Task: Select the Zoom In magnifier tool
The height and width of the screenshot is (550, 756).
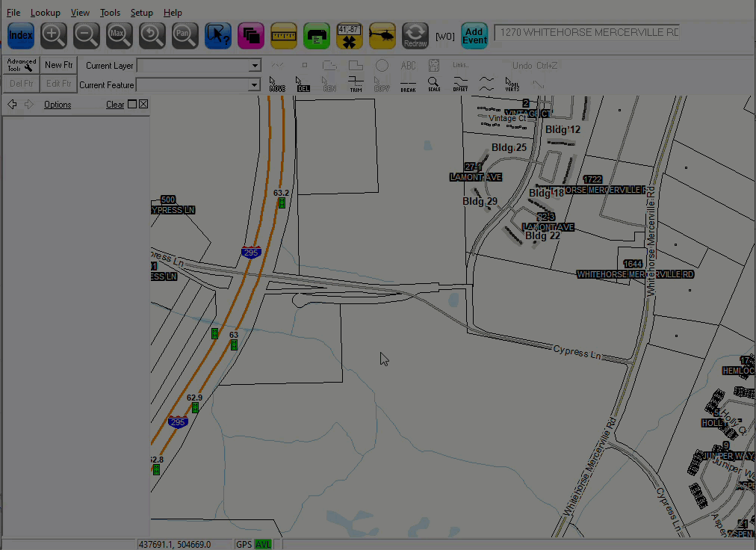Action: pyautogui.click(x=54, y=35)
